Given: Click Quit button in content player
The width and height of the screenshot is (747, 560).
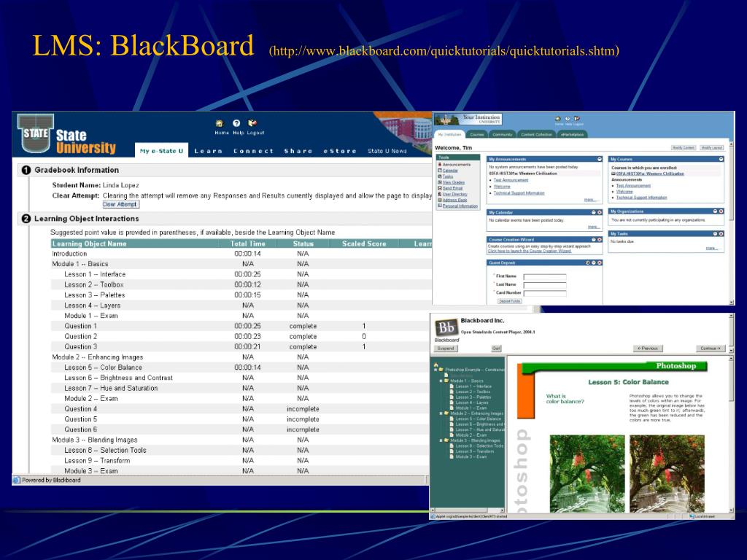Looking at the screenshot, I should coord(496,349).
